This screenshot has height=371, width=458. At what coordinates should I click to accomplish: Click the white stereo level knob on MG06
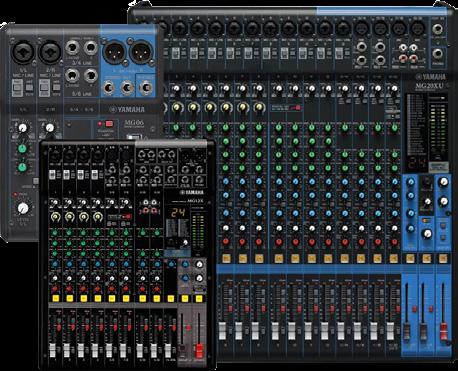point(23,208)
